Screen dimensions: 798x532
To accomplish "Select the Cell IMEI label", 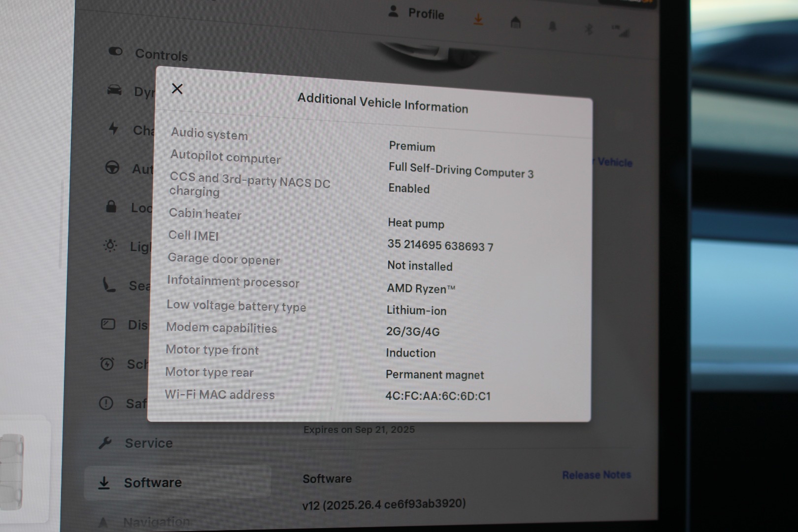I will coord(193,235).
